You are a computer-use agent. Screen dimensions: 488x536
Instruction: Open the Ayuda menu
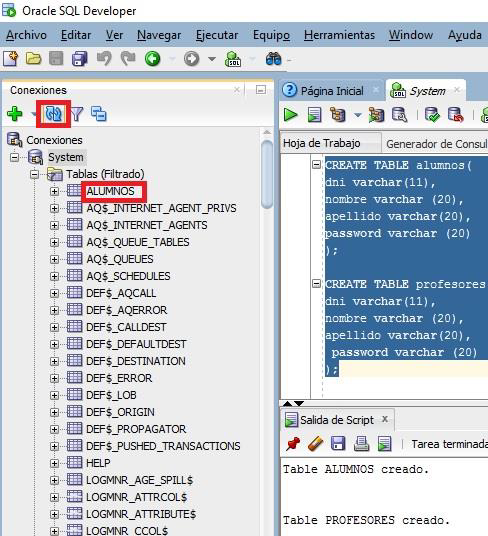pyautogui.click(x=465, y=35)
